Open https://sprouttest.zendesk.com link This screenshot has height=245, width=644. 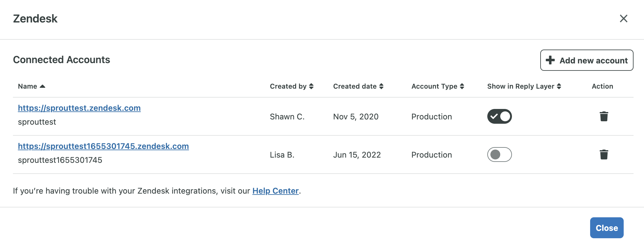coord(79,108)
